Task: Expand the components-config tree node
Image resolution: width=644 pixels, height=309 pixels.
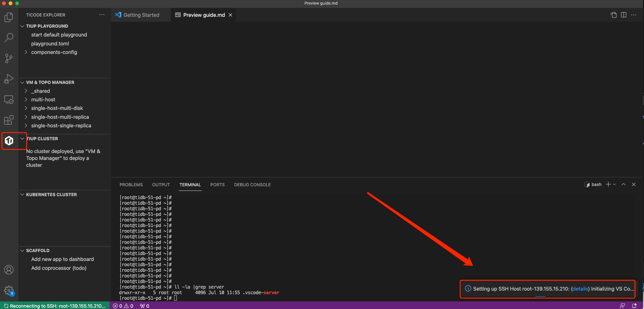Action: tap(26, 52)
